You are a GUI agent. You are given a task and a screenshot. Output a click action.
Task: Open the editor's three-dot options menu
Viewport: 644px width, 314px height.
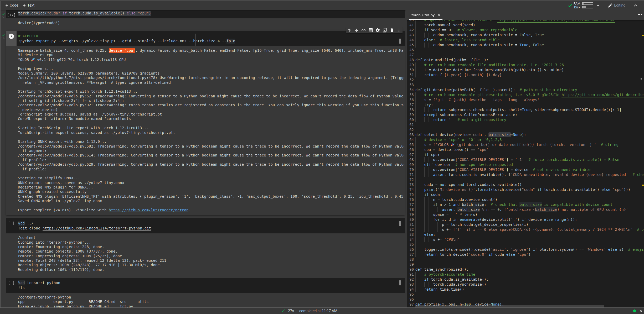[640, 15]
